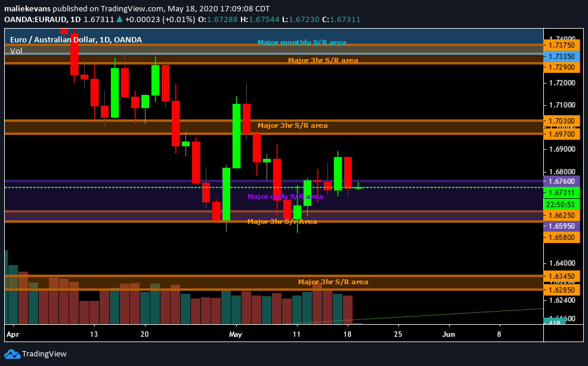Click the 25 date label on time axis

(x=398, y=334)
